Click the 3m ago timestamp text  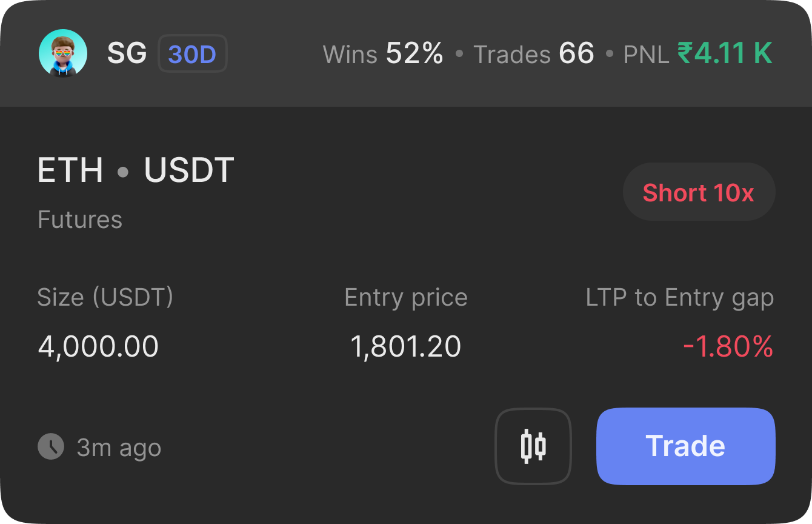click(119, 448)
